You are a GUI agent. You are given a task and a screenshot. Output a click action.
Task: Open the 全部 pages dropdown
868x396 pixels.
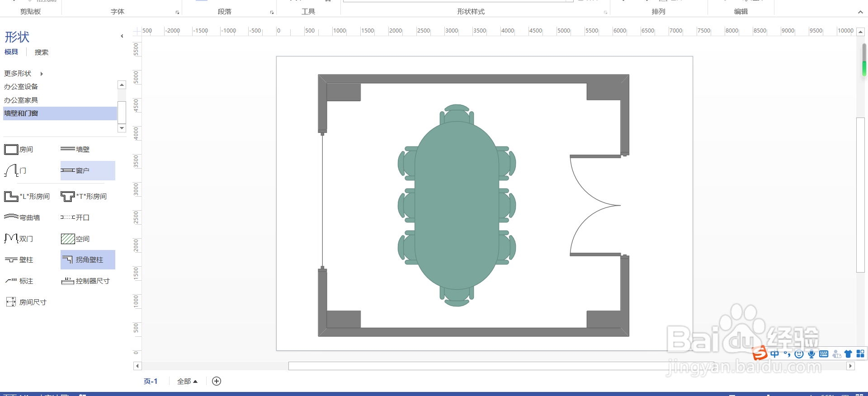(187, 381)
